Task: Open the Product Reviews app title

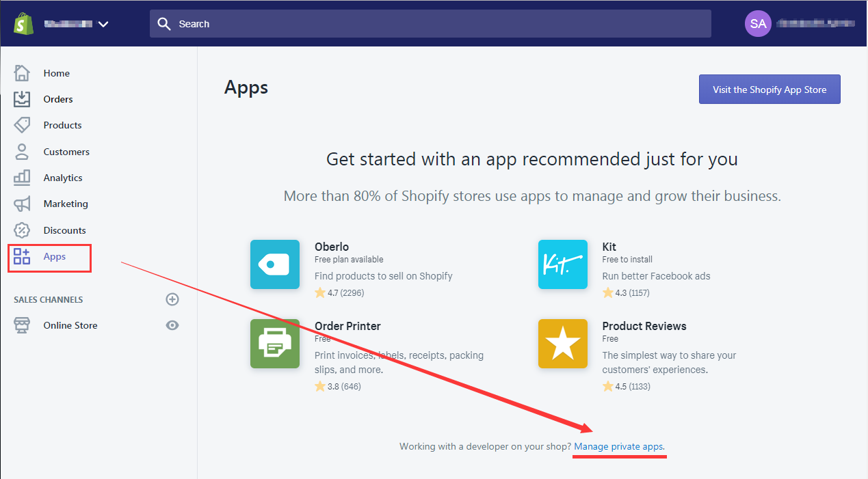Action: (644, 326)
